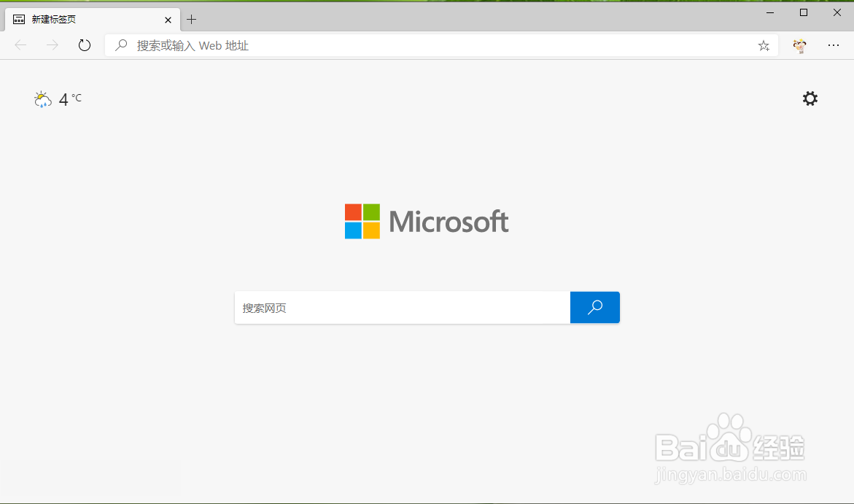
Task: Maximize the browser window
Action: (804, 12)
